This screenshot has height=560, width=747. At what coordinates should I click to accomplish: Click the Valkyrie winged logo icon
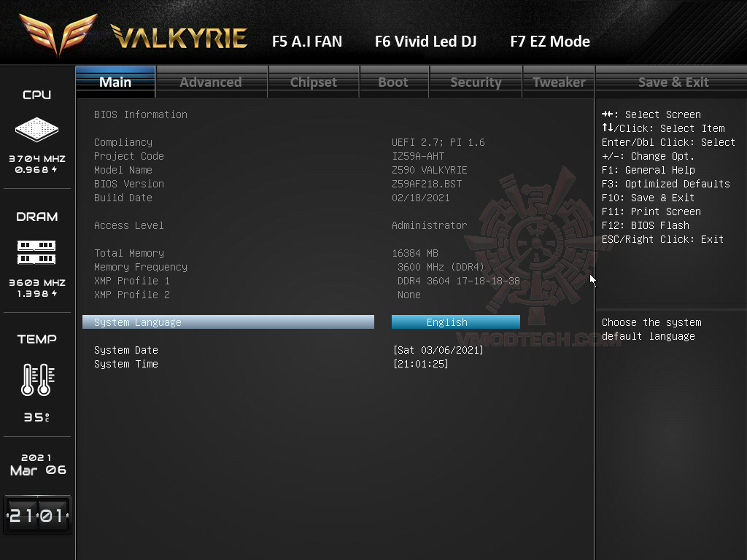(58, 34)
